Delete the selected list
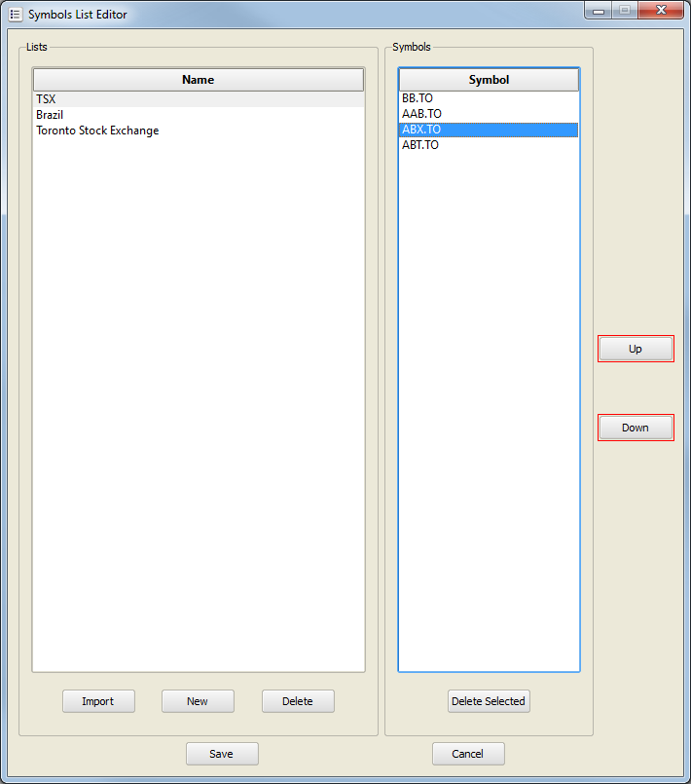Viewport: 691px width, 784px height. 298,701
